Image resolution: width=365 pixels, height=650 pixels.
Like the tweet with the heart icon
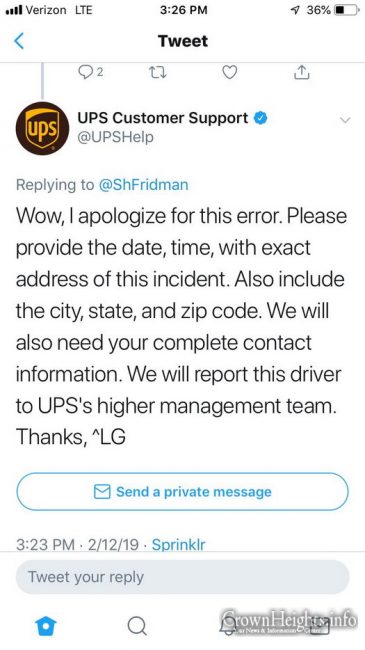229,73
